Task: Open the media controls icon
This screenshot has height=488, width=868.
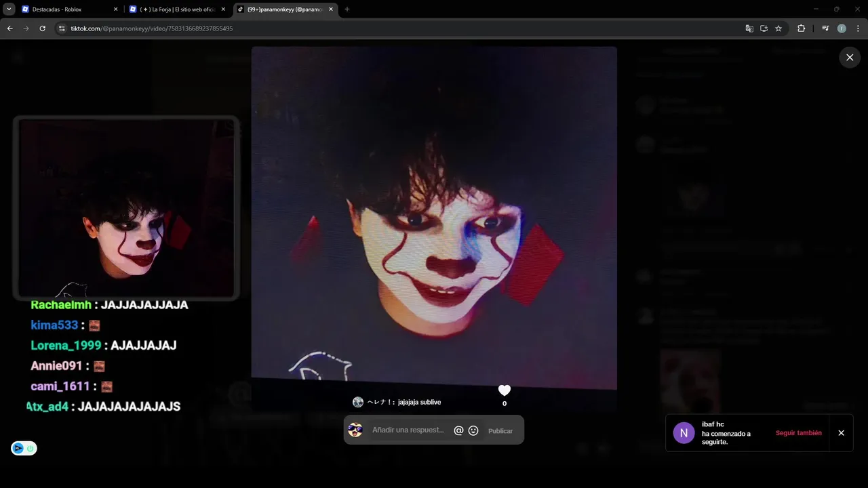Action: pos(825,28)
